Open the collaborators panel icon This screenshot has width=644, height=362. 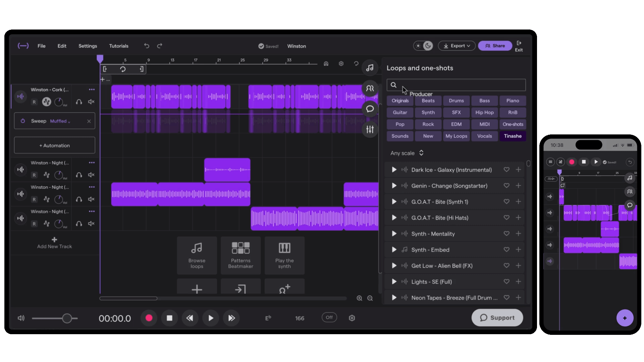click(x=370, y=88)
